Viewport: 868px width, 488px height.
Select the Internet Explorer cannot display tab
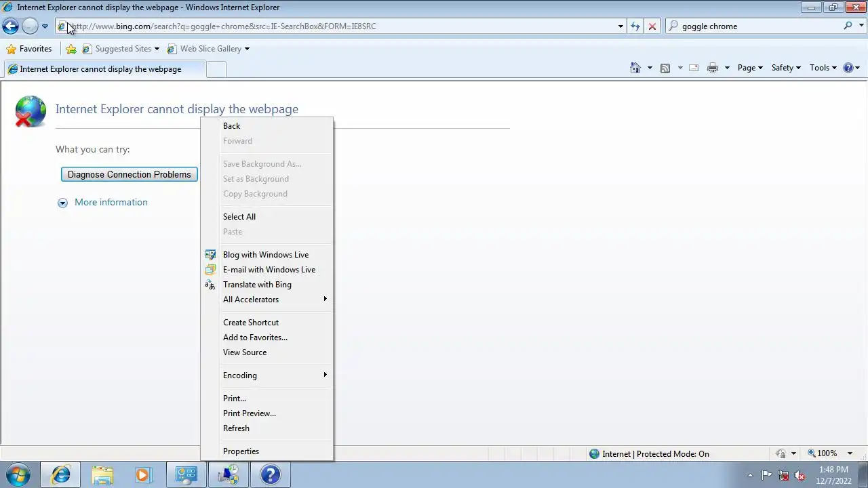103,69
